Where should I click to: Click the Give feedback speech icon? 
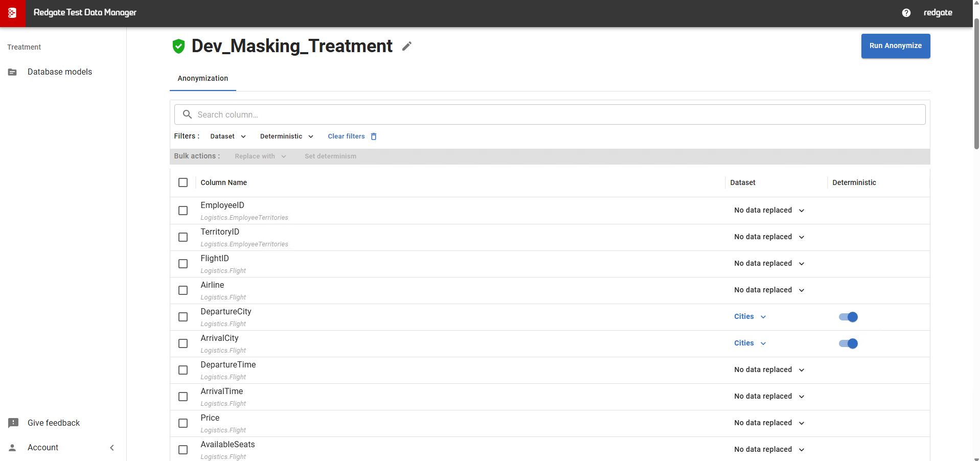tap(13, 423)
